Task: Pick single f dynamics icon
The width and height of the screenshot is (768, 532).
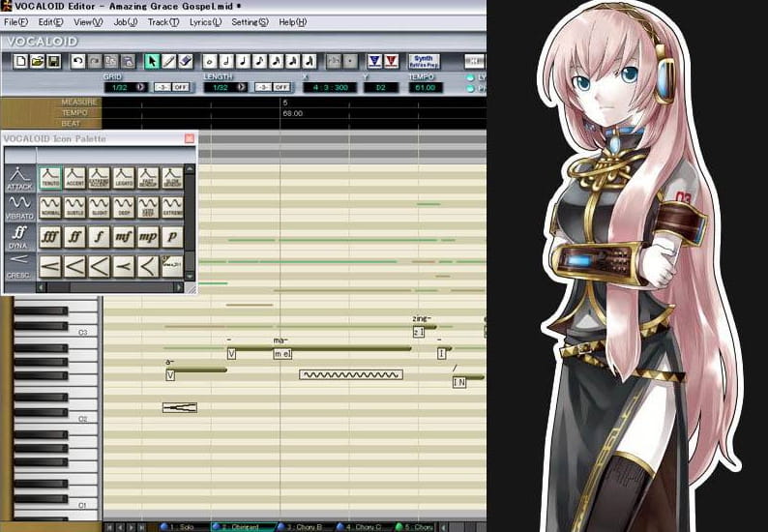Action: click(x=99, y=237)
